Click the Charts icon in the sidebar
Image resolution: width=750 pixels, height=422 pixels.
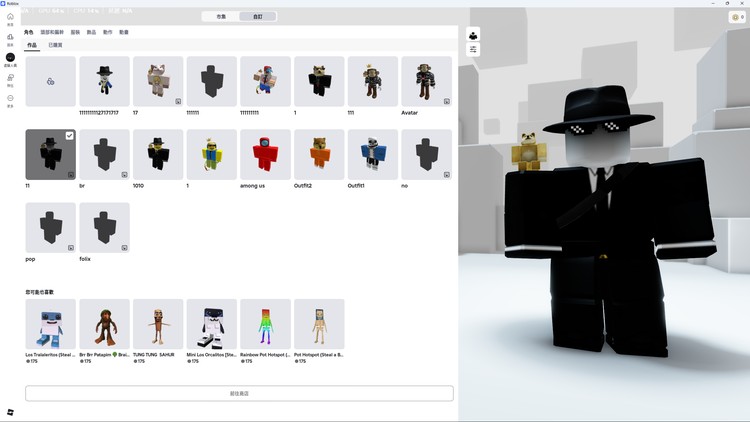pos(10,38)
